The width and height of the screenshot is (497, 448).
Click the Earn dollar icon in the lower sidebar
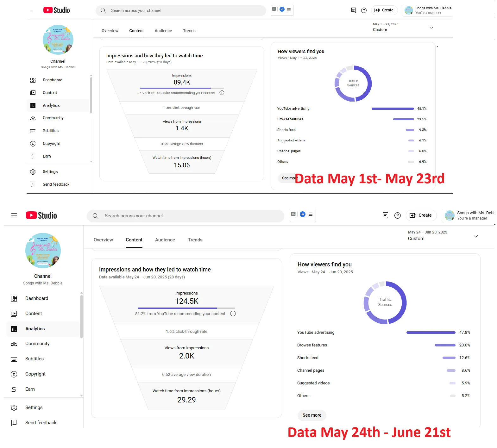pos(14,389)
